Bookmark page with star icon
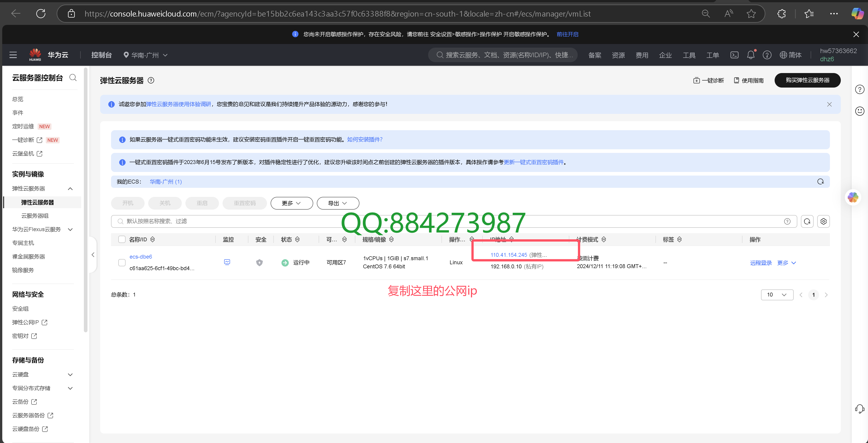The image size is (868, 443). point(751,14)
